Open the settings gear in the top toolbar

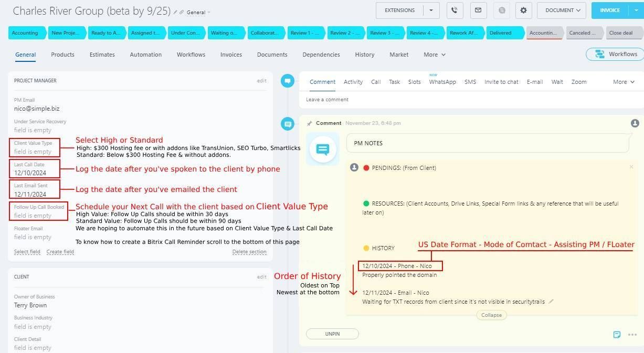point(524,10)
